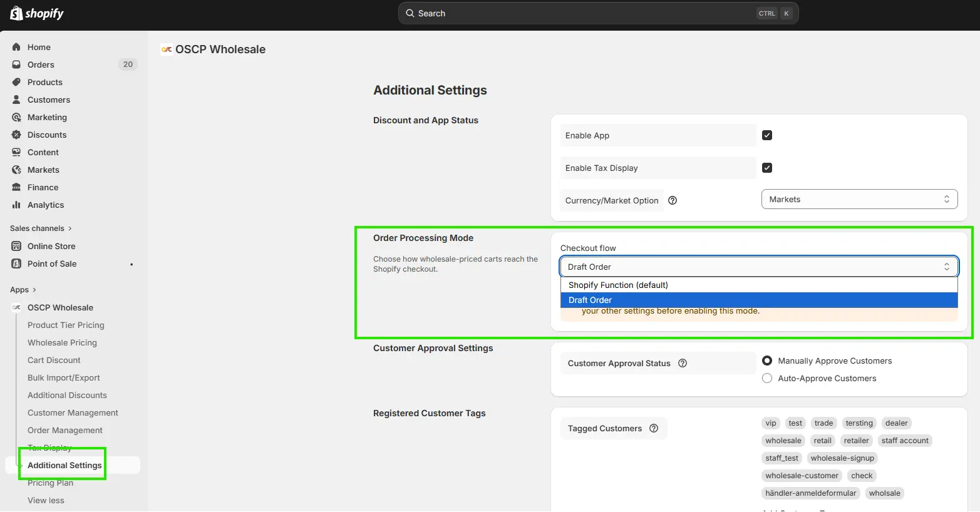Click the dealer customer tag

tap(896, 423)
